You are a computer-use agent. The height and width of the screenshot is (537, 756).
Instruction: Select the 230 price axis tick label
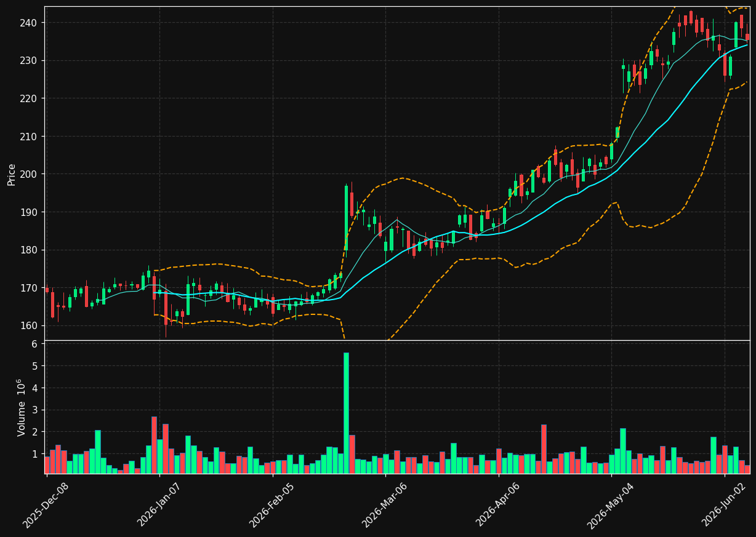click(29, 60)
